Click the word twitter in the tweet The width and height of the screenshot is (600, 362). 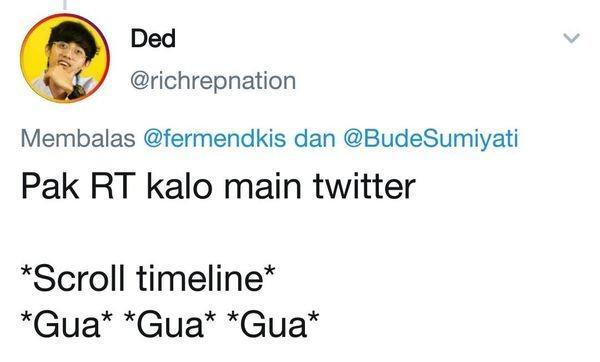pos(364,186)
